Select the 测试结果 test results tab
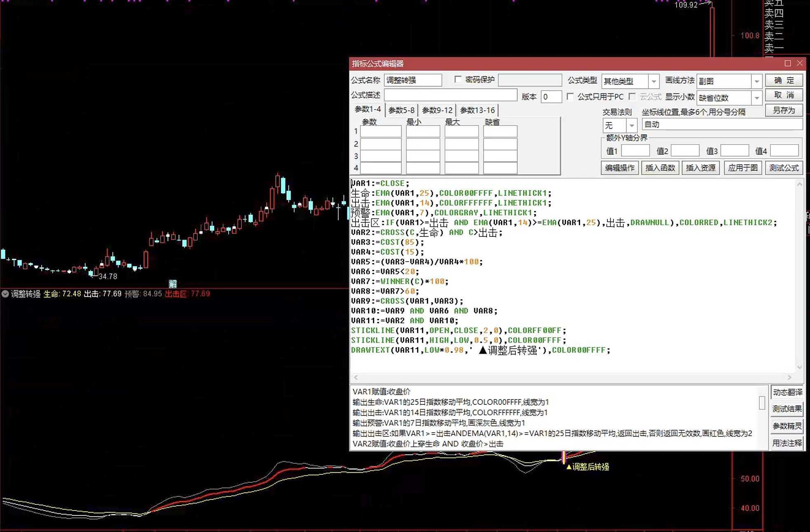 point(787,409)
